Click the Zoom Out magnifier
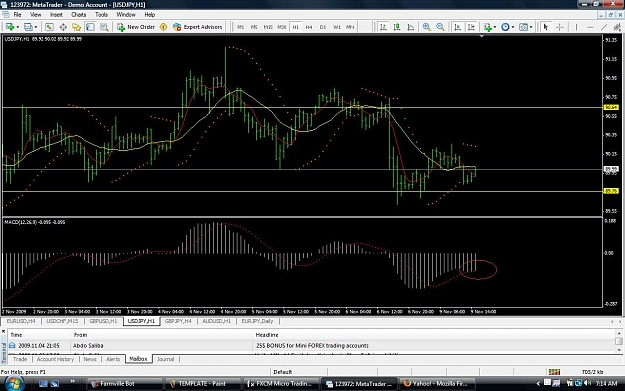 (x=440, y=27)
